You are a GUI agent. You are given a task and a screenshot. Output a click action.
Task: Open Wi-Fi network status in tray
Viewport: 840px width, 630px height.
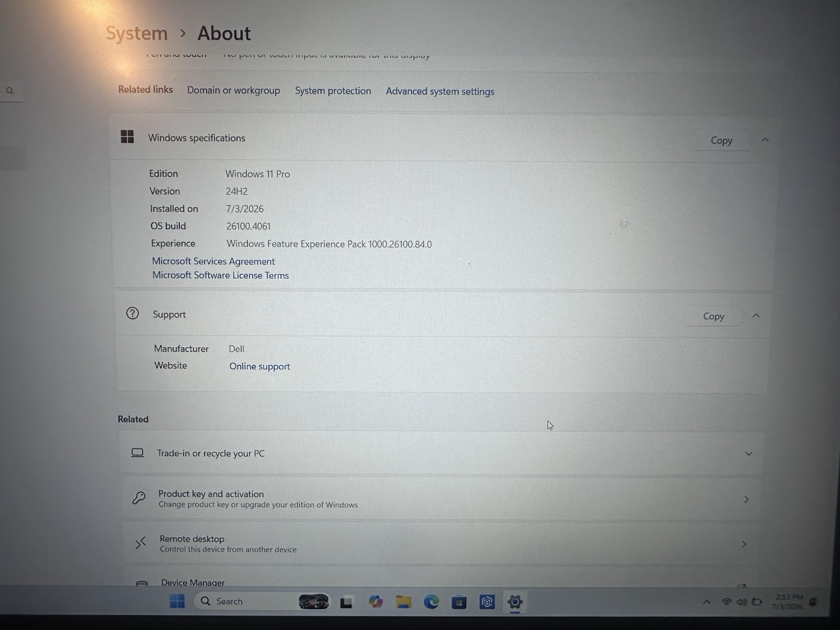click(727, 602)
